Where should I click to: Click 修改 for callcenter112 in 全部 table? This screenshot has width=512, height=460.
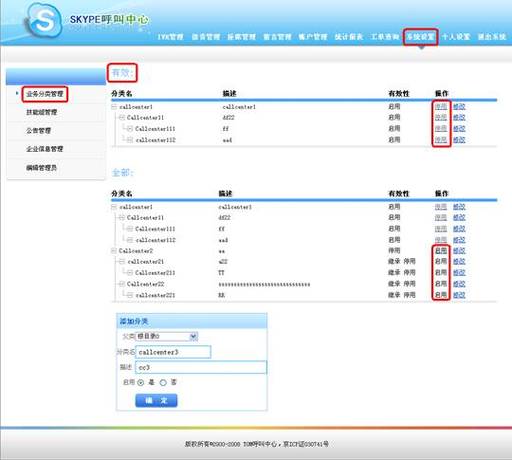click(459, 240)
